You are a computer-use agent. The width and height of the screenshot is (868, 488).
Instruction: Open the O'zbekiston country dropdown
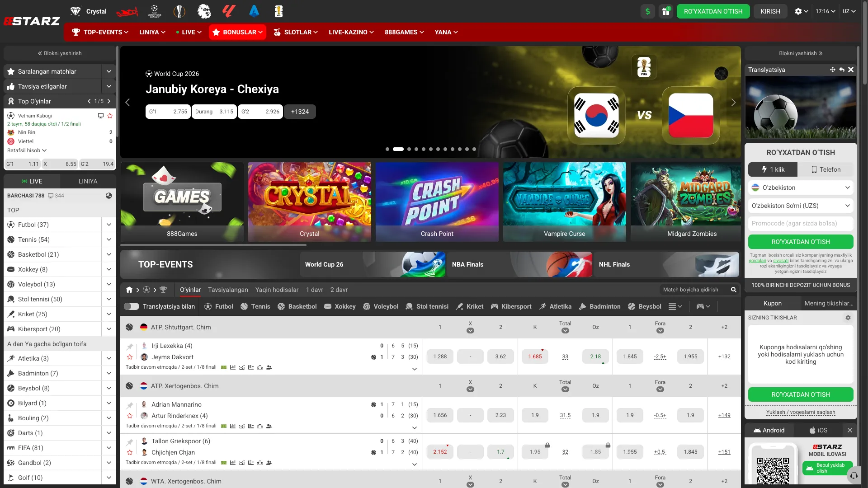801,188
